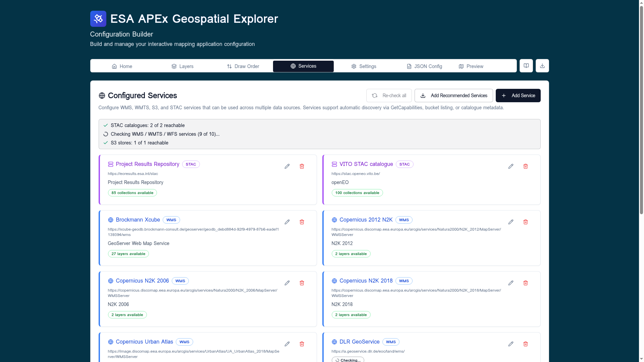This screenshot has height=362, width=644.
Task: Delete the Copernicus N2K 2006 service
Action: point(302,283)
